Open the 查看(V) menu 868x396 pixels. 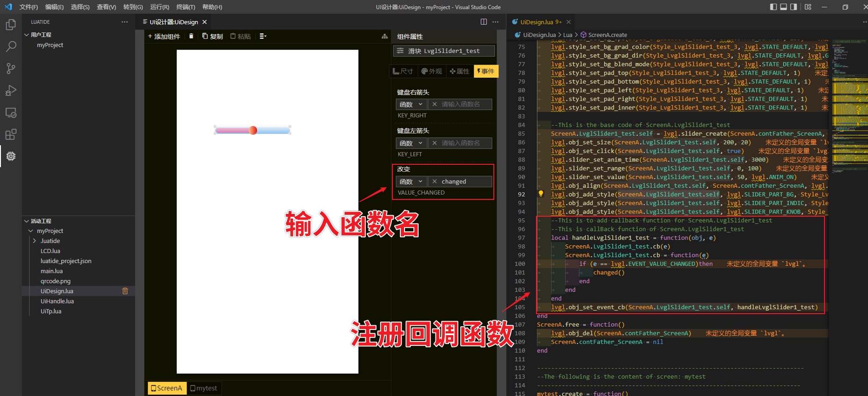[x=106, y=7]
